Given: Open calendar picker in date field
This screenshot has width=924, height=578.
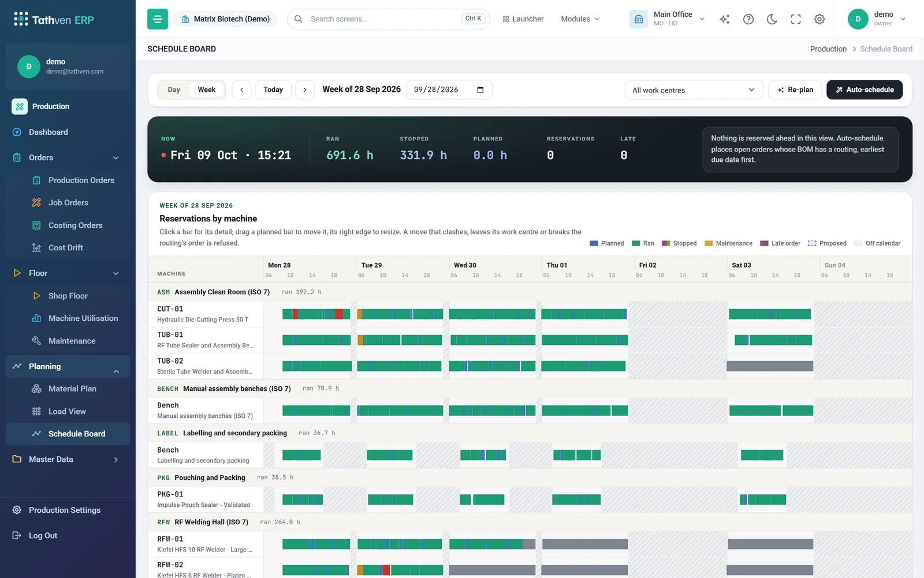Looking at the screenshot, I should click(x=480, y=90).
